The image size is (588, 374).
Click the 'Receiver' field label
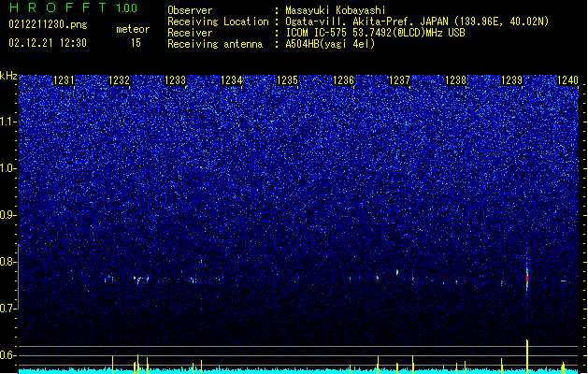190,33
